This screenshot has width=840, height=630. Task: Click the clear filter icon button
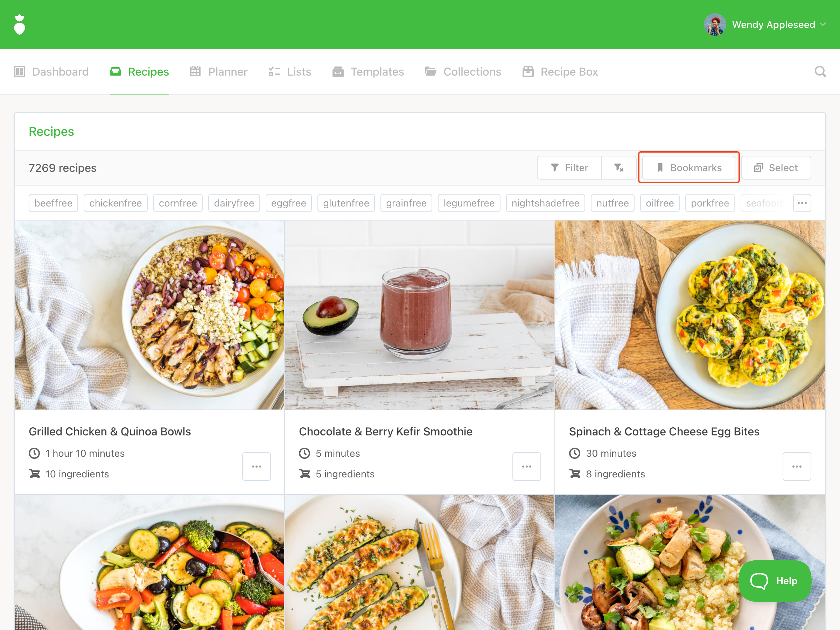pos(618,167)
